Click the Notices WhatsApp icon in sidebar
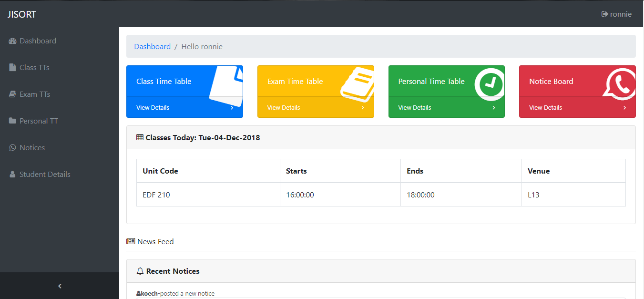This screenshot has width=644, height=299. coord(12,148)
